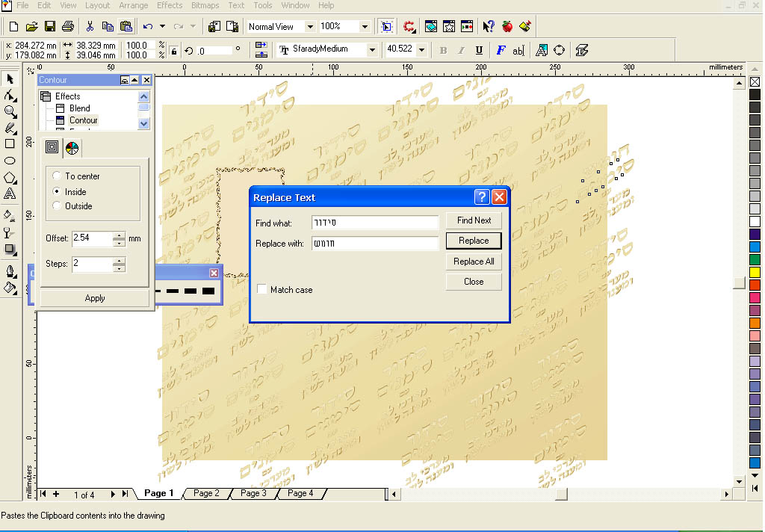Increase Contour Offset with spinner arrow
The height and width of the screenshot is (532, 765).
pos(119,236)
